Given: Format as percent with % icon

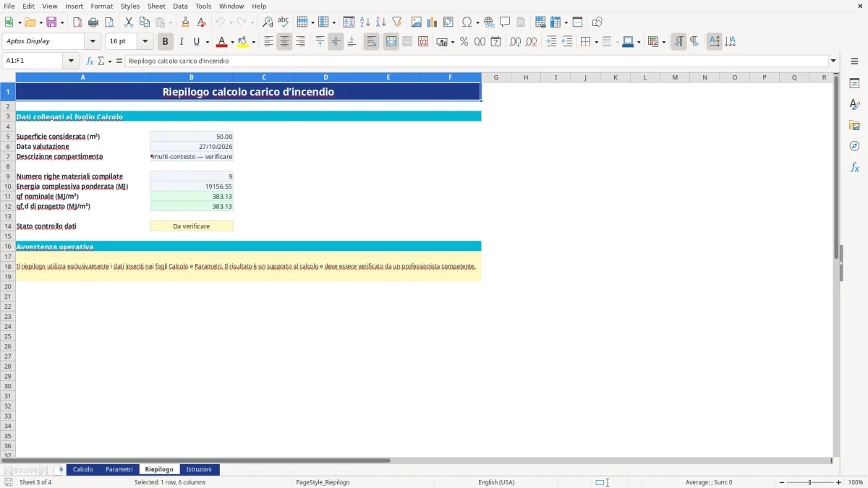Looking at the screenshot, I should click(464, 42).
